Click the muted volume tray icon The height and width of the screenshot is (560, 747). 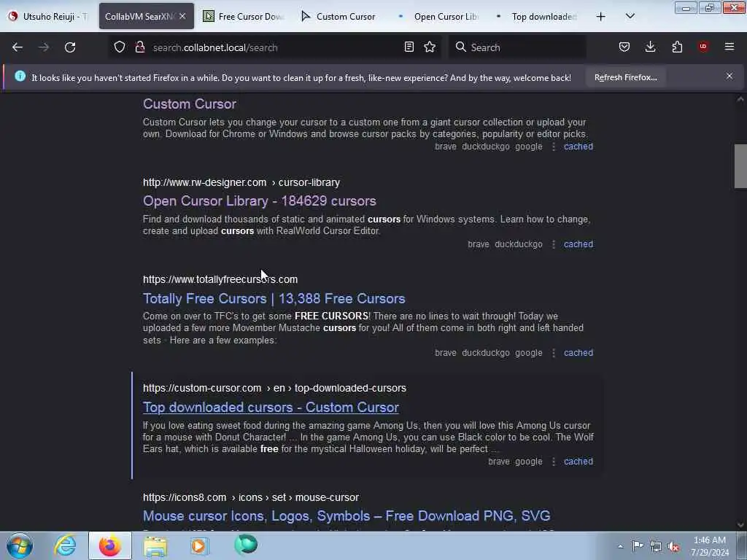point(673,547)
